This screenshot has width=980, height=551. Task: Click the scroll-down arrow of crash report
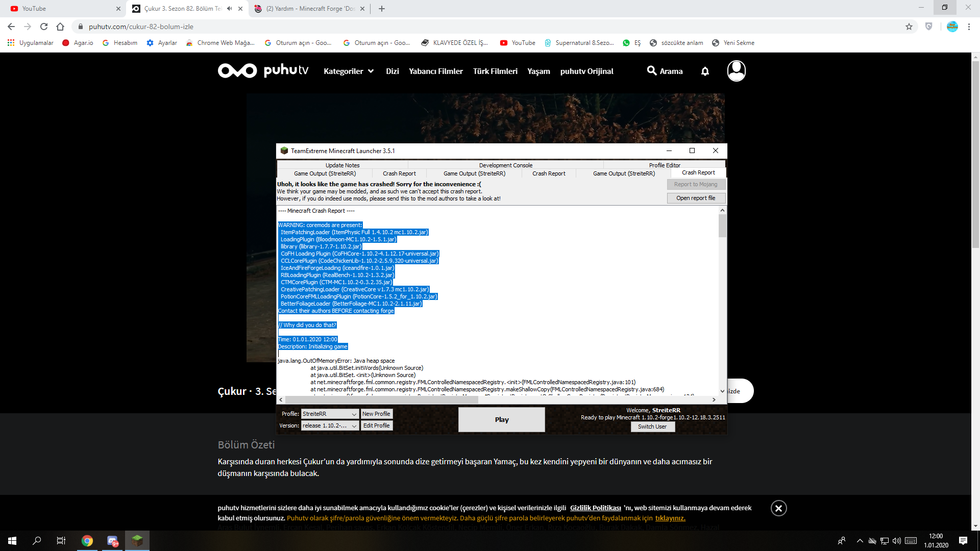pos(722,391)
